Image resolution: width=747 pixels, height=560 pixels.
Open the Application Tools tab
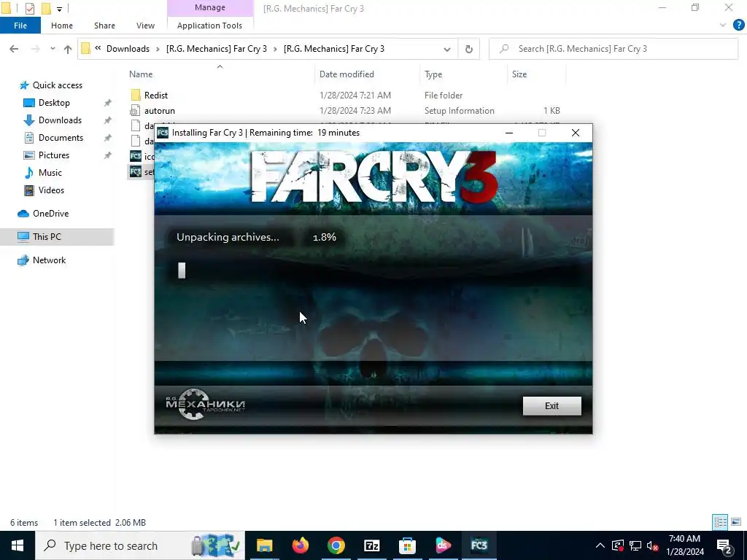(209, 26)
